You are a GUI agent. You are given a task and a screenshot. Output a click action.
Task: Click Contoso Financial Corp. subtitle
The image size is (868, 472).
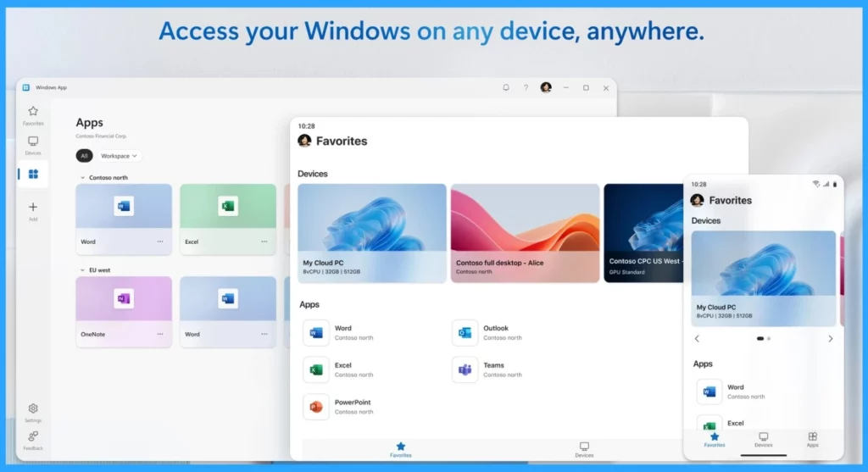(x=102, y=136)
